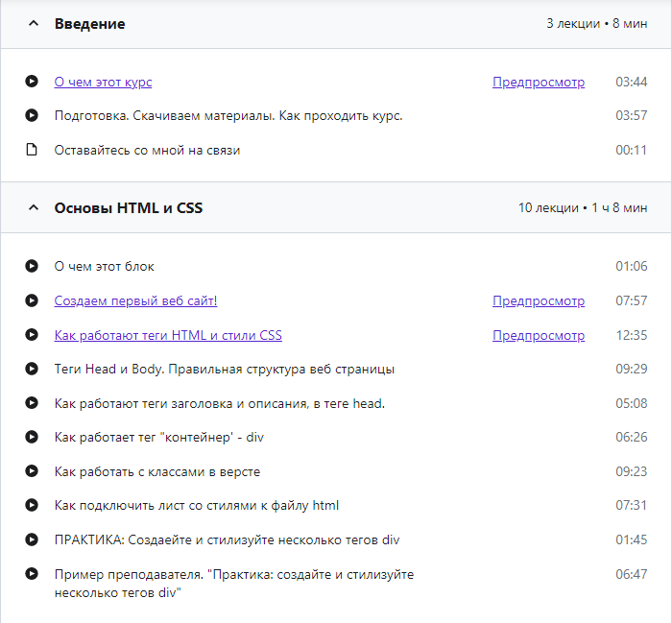The width and height of the screenshot is (672, 623).
Task: Click play icon beside 'Создаем первый веб сайт!'
Action: click(x=32, y=301)
